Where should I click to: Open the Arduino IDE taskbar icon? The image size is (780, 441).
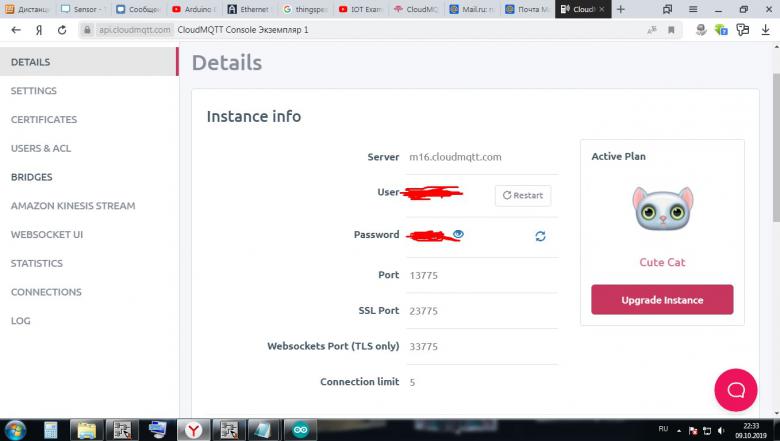click(x=300, y=430)
